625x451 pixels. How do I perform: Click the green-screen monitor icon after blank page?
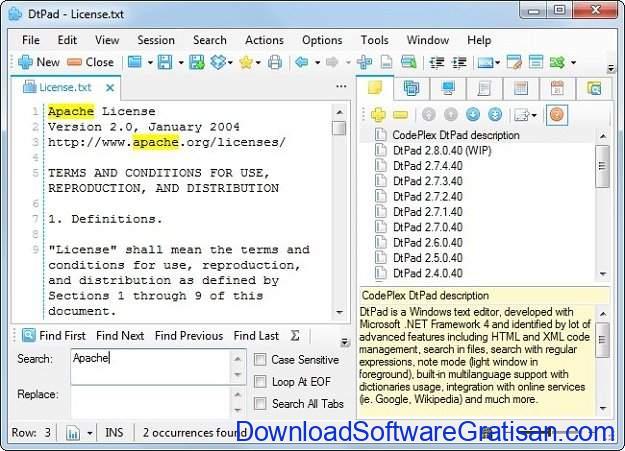[x=409, y=62]
